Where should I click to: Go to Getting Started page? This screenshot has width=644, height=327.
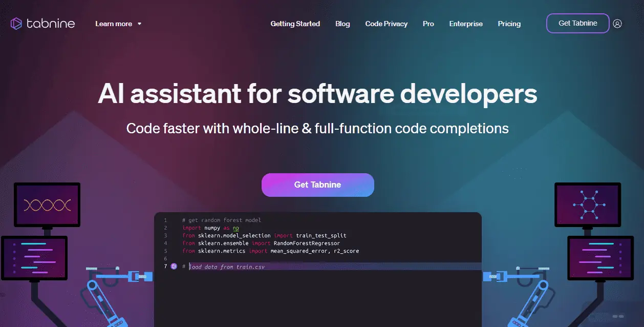(x=295, y=24)
